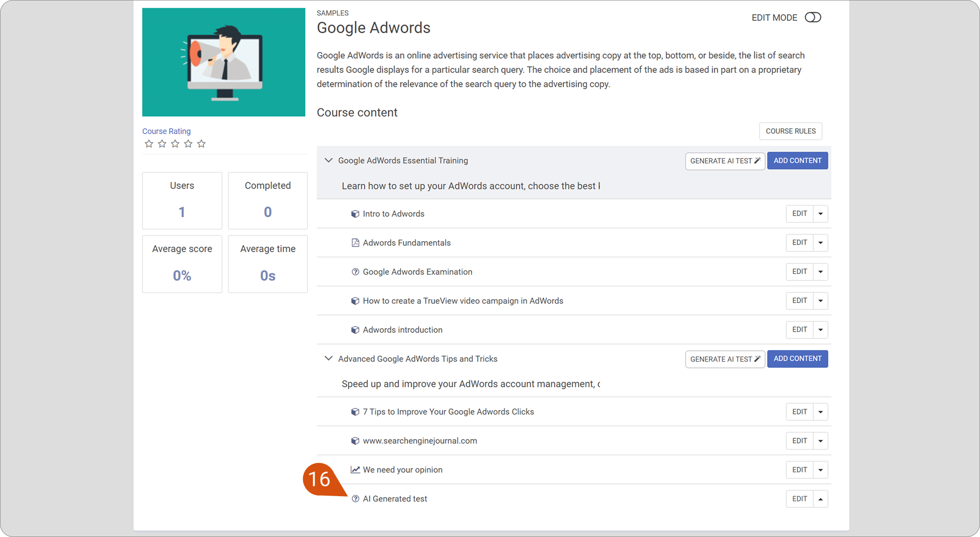Viewport: 980px width, 537px height.
Task: Rate the course with the fifth star
Action: tap(201, 144)
